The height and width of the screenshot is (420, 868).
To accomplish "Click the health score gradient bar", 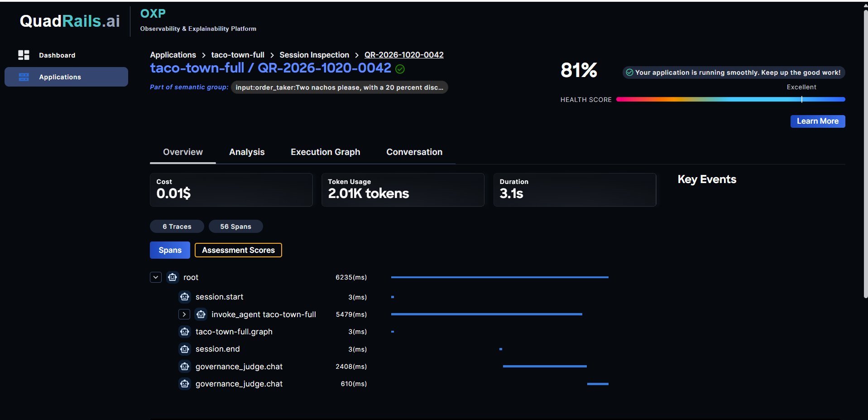I will (x=731, y=99).
